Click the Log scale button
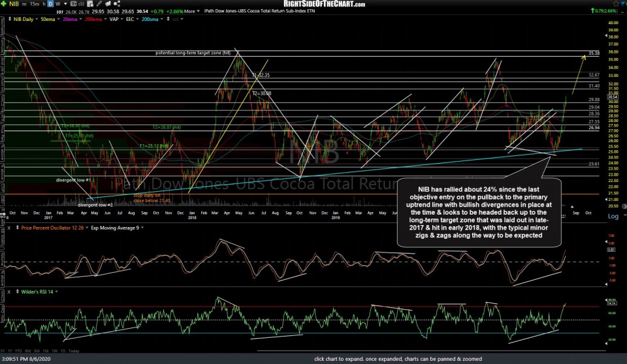The height and width of the screenshot is (364, 627). tap(613, 216)
